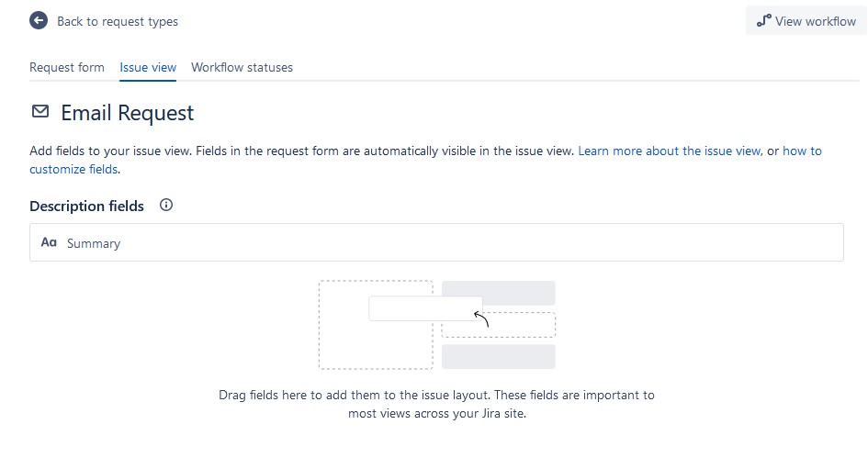Go back via 'Back to request types' text
The image size is (868, 469).
pyautogui.click(x=118, y=22)
